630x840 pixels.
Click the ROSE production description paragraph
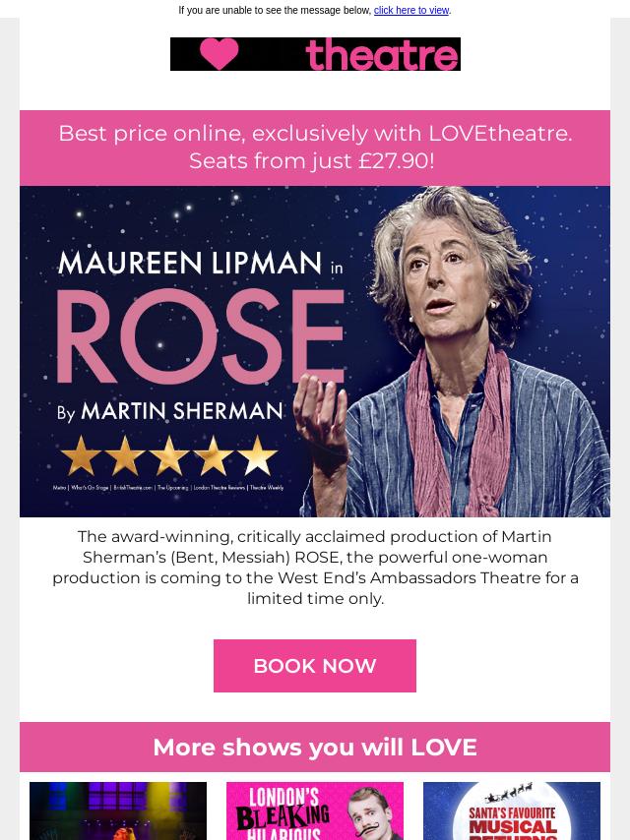pos(315,568)
